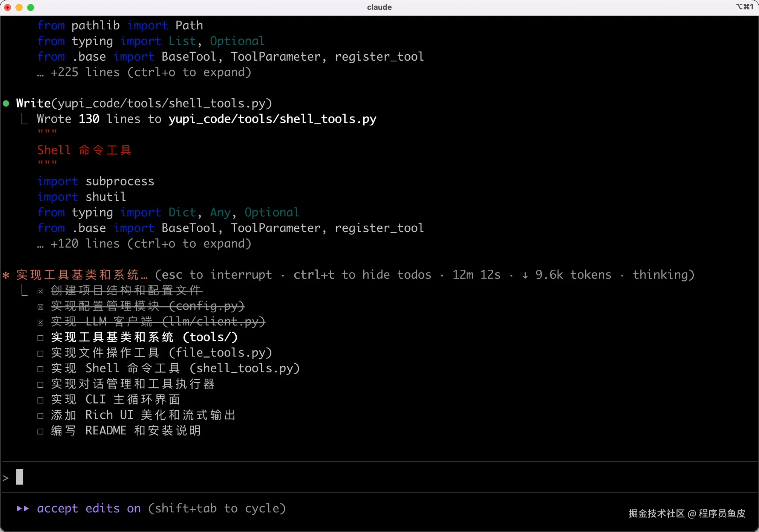Expand the +120 lines collapsed block
The width and height of the screenshot is (759, 532).
[144, 244]
